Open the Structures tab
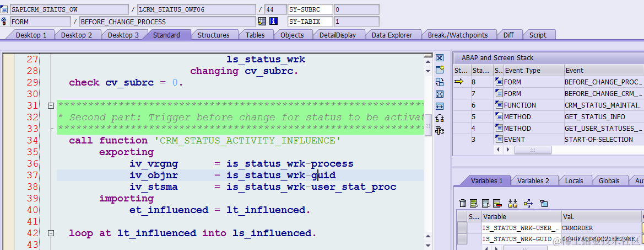This screenshot has width=644, height=250. pyautogui.click(x=214, y=35)
